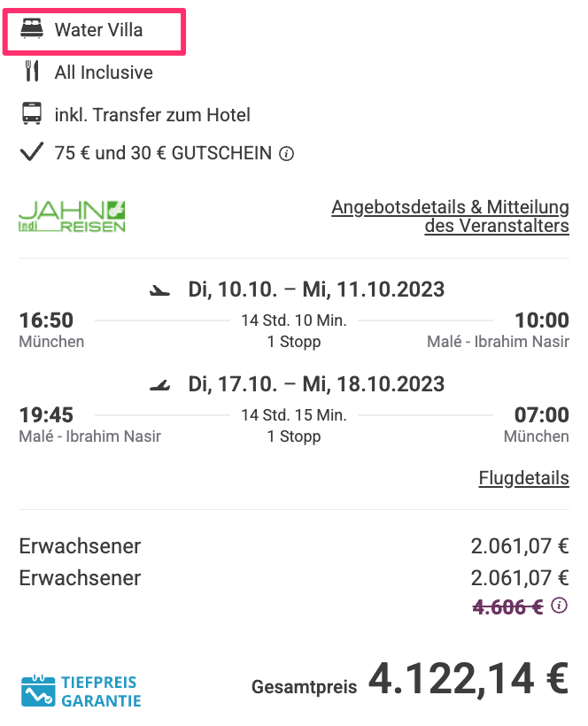This screenshot has width=588, height=726.
Task: Open the Flugdetails link
Action: coord(523,478)
